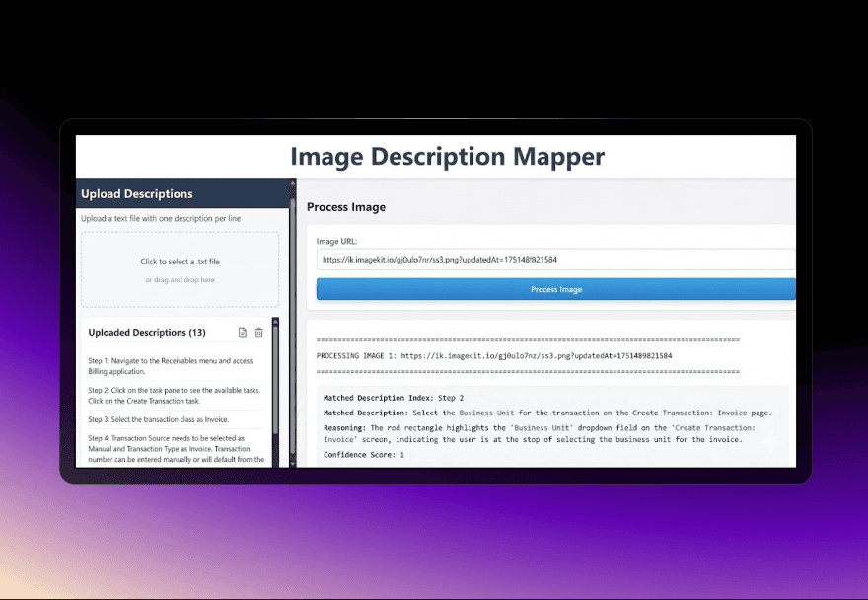
Task: Select Step 1 description about the Receivables menu
Action: 173,366
